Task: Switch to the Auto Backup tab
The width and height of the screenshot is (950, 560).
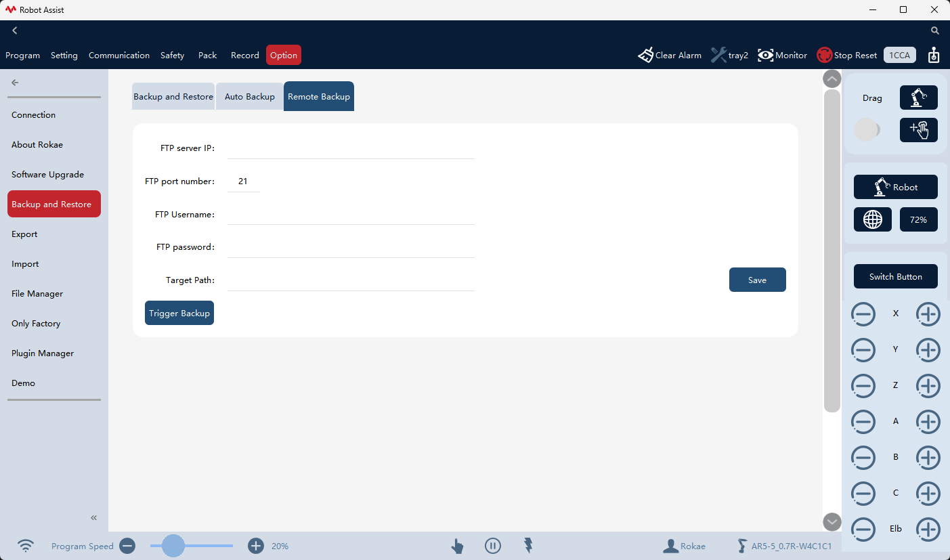Action: point(250,96)
